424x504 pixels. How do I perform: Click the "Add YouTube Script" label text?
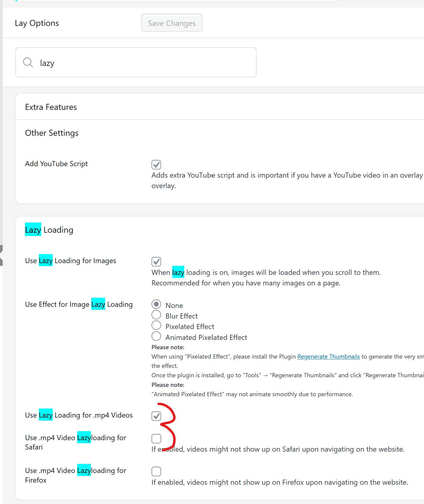(56, 164)
